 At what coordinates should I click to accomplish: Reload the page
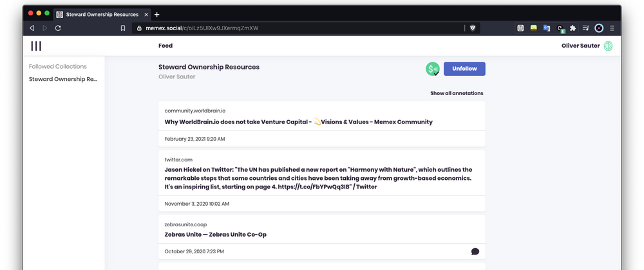pyautogui.click(x=58, y=28)
